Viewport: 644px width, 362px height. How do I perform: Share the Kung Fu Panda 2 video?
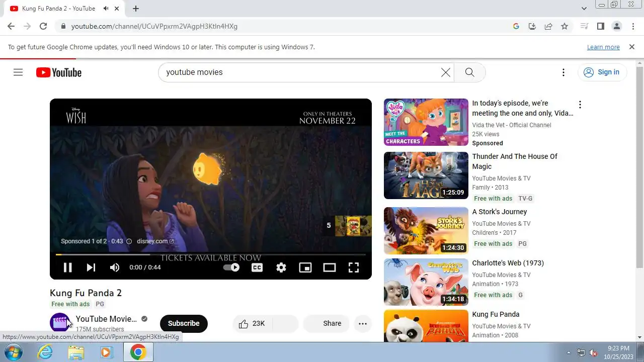[x=326, y=324]
